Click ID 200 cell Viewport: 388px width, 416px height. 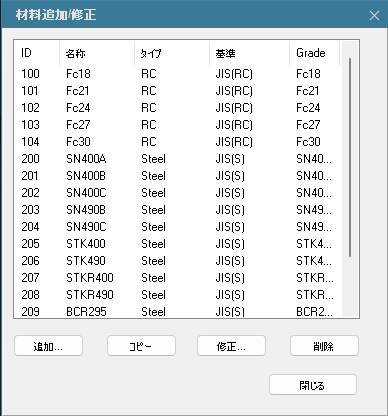(x=30, y=159)
